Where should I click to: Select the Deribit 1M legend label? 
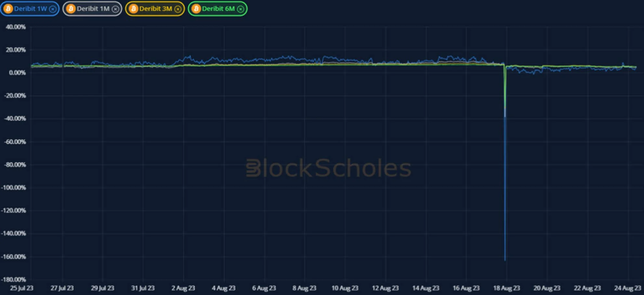coord(93,9)
